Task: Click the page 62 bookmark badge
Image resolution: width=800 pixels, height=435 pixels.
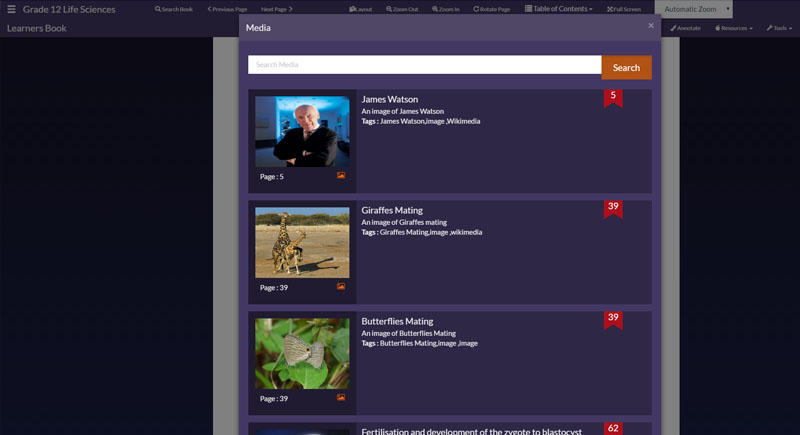Action: point(613,429)
